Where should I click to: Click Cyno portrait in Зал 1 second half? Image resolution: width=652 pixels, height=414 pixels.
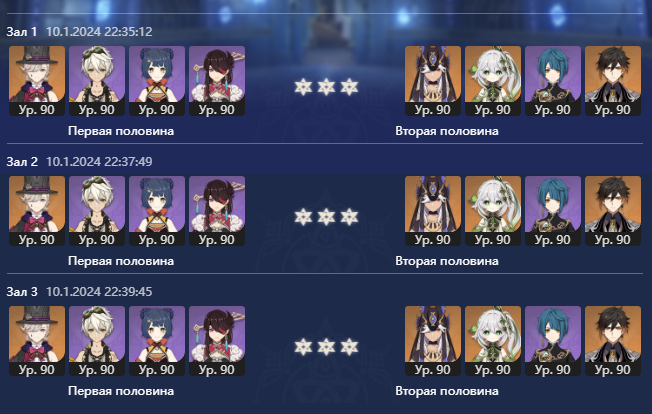[433, 81]
